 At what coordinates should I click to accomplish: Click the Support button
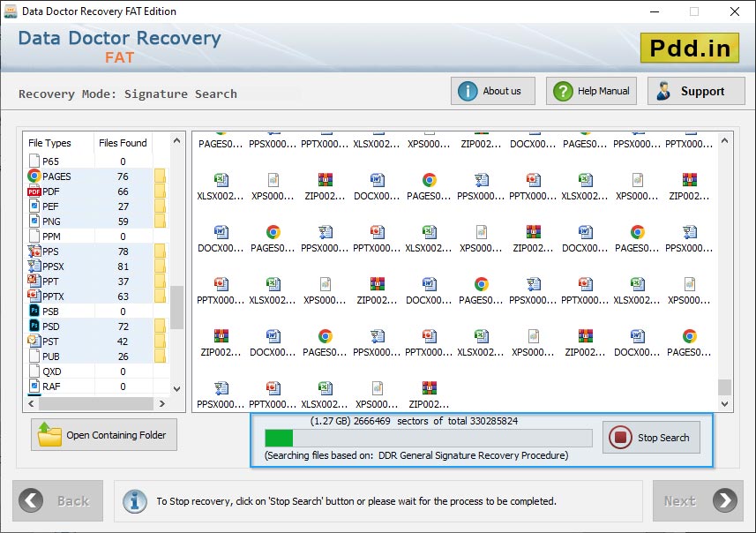click(x=696, y=91)
